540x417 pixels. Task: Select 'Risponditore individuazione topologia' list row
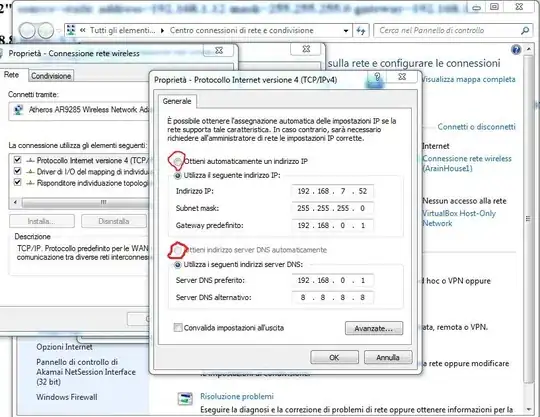81,183
